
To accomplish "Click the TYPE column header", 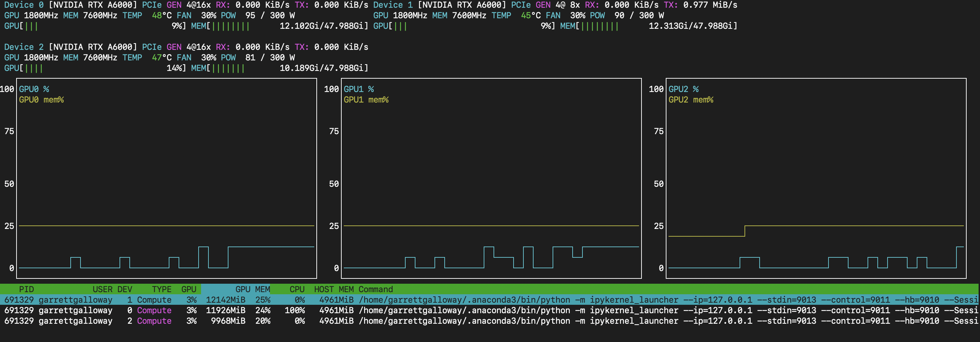I will (162, 289).
